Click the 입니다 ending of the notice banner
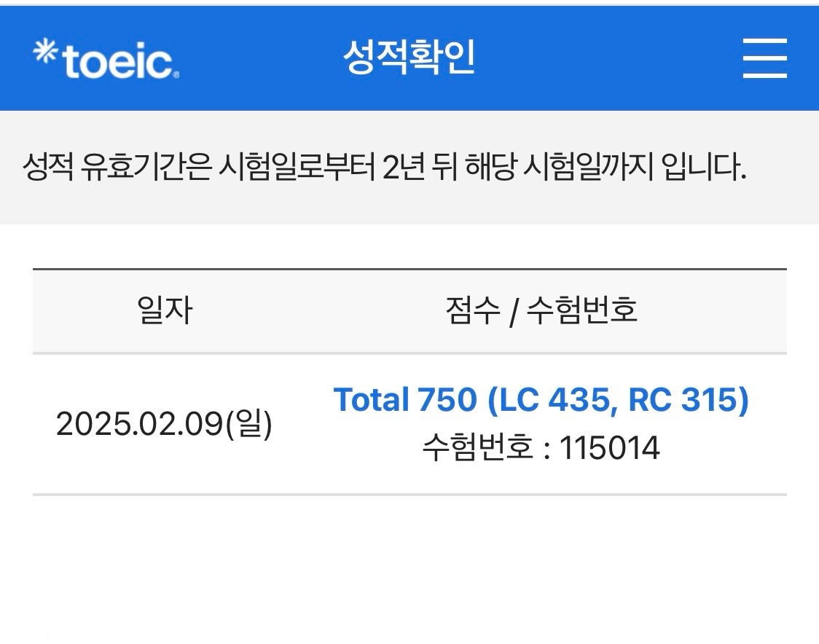Image resolution: width=819 pixels, height=644 pixels. (704, 167)
